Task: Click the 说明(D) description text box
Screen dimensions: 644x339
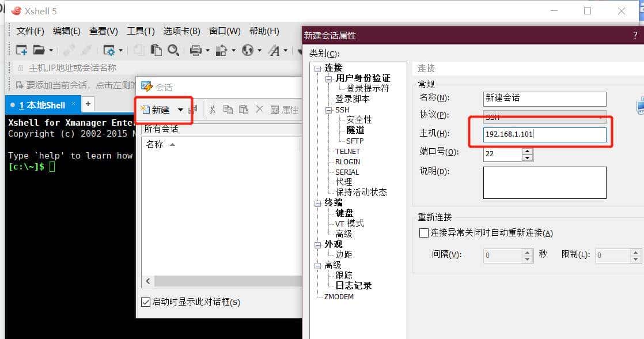Action: pyautogui.click(x=544, y=182)
